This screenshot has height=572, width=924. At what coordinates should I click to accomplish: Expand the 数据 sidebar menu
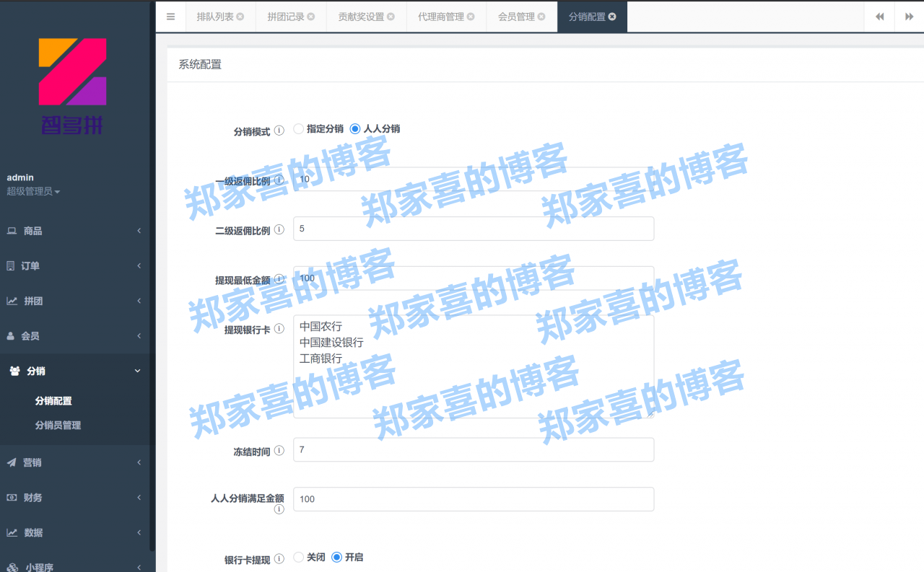tap(139, 532)
